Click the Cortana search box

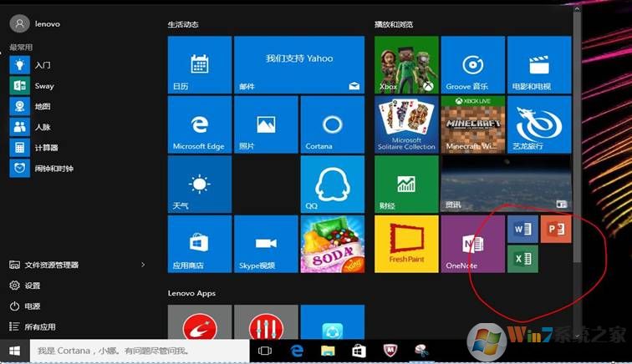[139, 351]
